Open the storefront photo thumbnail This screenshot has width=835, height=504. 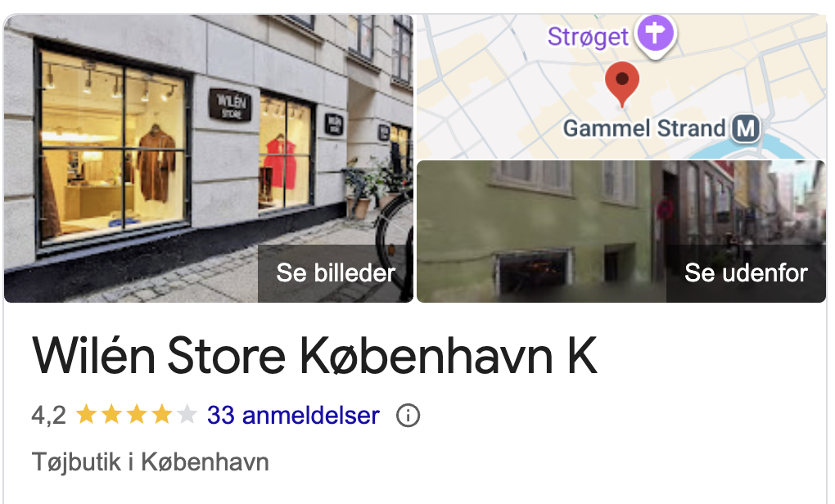209,159
